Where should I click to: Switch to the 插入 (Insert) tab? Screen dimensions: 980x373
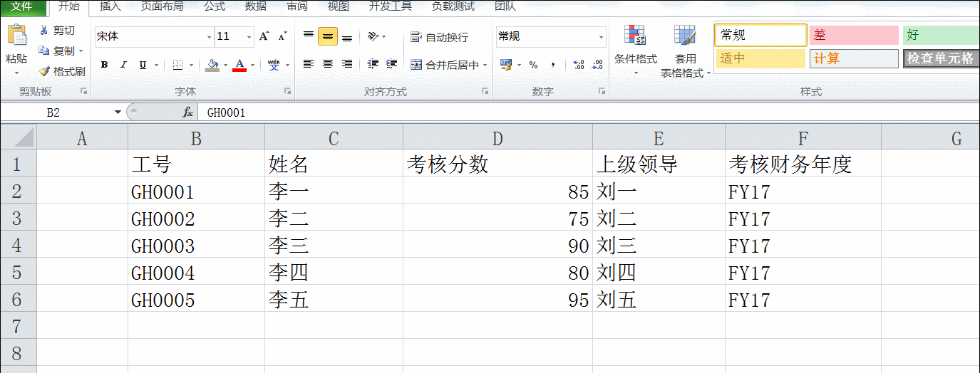[x=110, y=6]
